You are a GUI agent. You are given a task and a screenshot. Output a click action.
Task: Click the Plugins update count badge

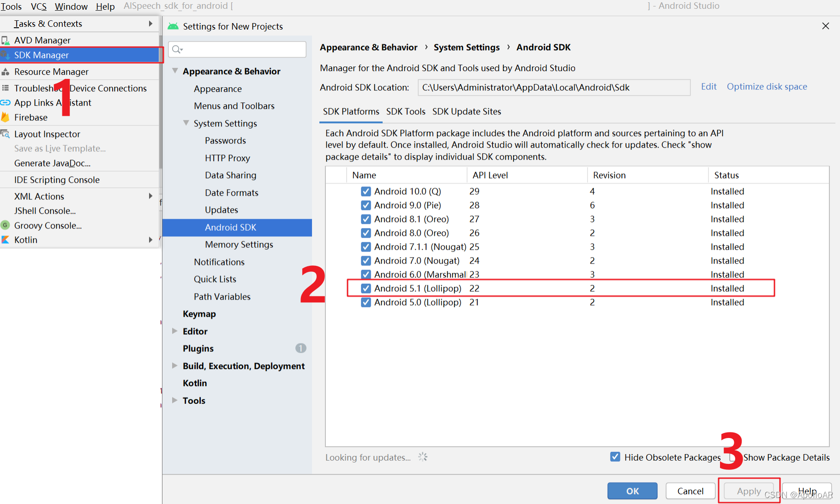[300, 348]
